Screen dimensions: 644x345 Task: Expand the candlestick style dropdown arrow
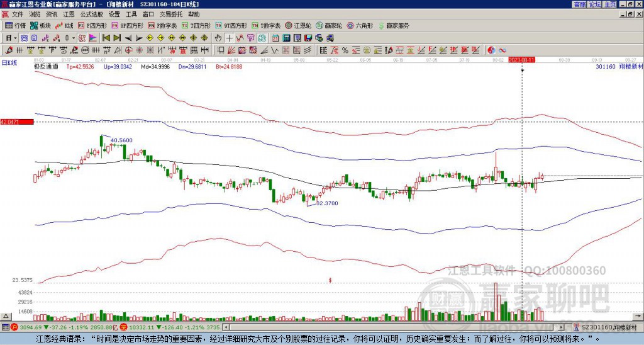click(74, 38)
